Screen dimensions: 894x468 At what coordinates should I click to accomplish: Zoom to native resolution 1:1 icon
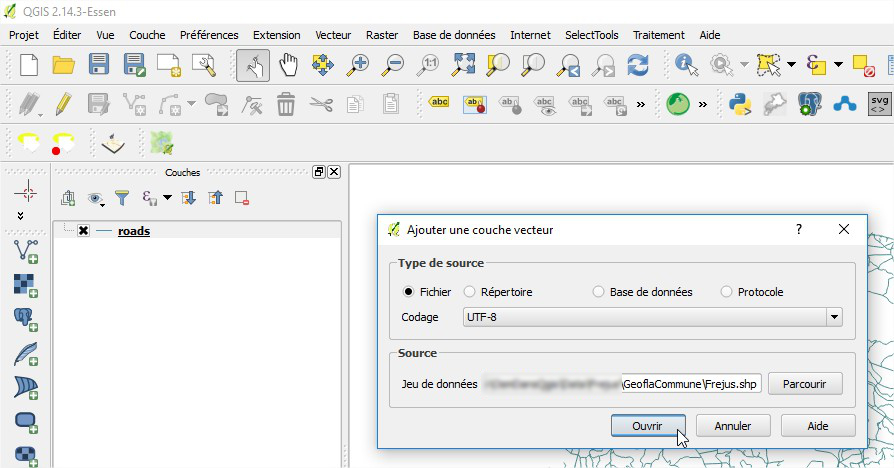[428, 64]
